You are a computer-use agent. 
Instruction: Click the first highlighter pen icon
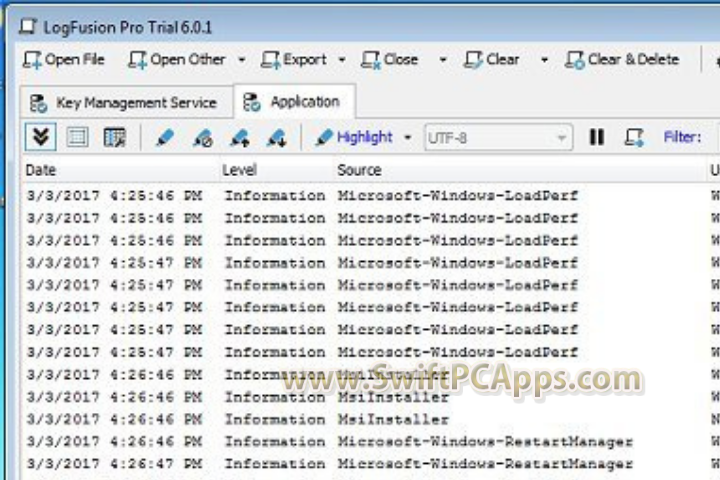click(x=165, y=137)
